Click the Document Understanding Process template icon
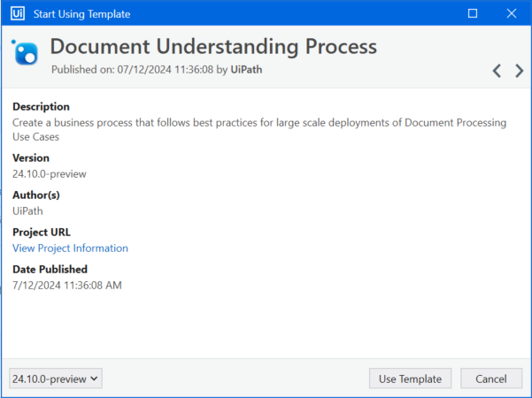 (25, 52)
